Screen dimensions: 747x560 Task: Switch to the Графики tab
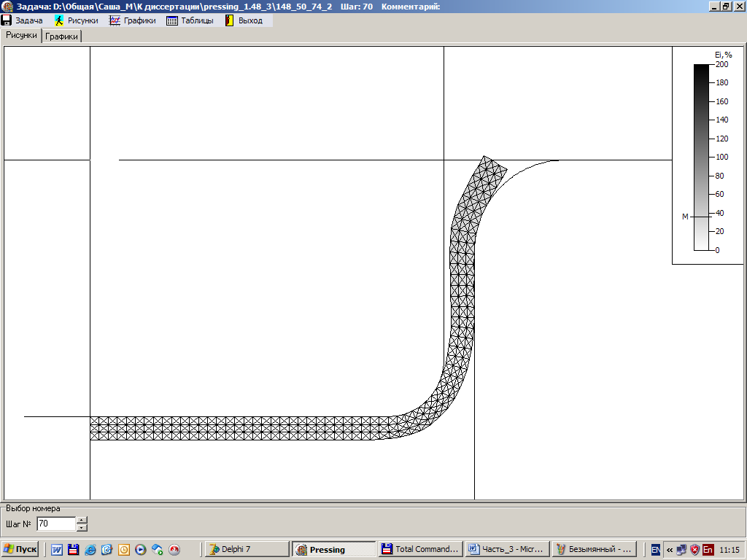[x=62, y=36]
